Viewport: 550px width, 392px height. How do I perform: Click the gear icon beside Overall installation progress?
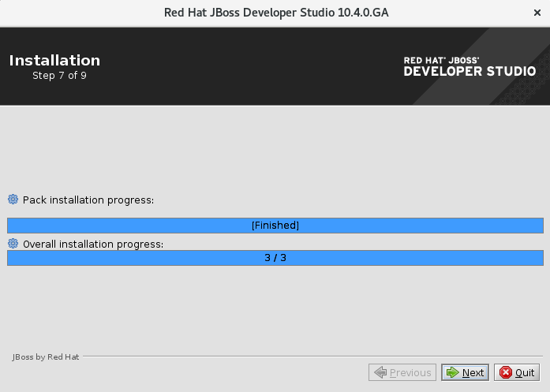[x=13, y=244]
